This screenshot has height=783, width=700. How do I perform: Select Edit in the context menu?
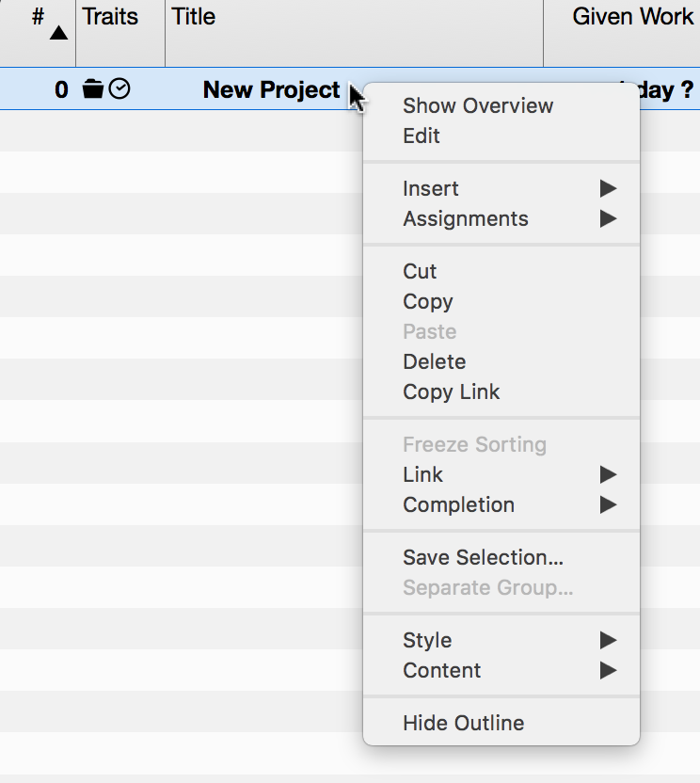click(x=501, y=136)
